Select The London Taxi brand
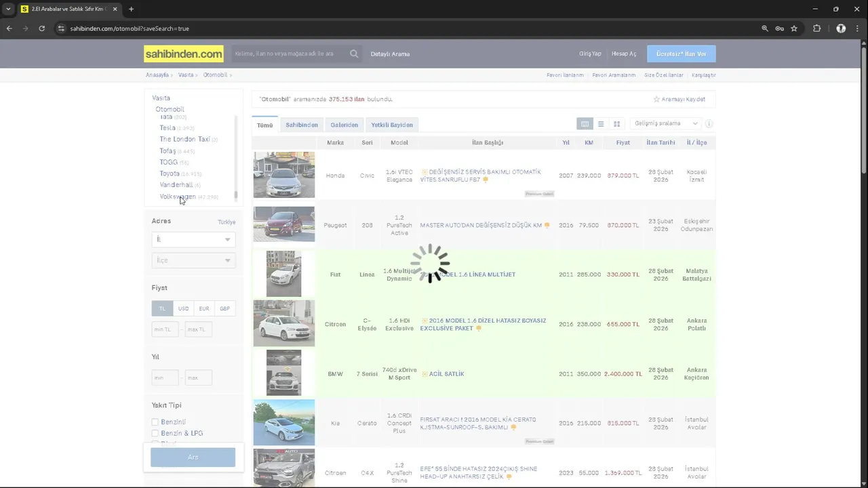Viewport: 868px width, 488px height. (x=184, y=139)
